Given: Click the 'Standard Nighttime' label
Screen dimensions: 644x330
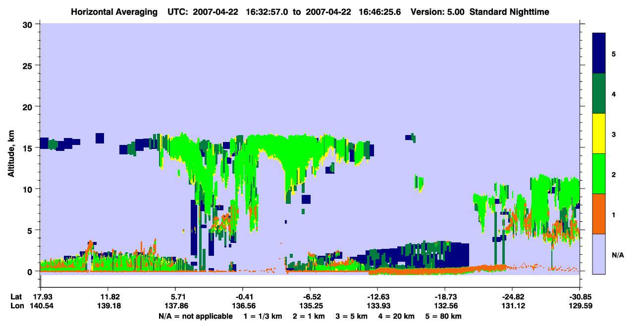Looking at the screenshot, I should (x=509, y=11).
